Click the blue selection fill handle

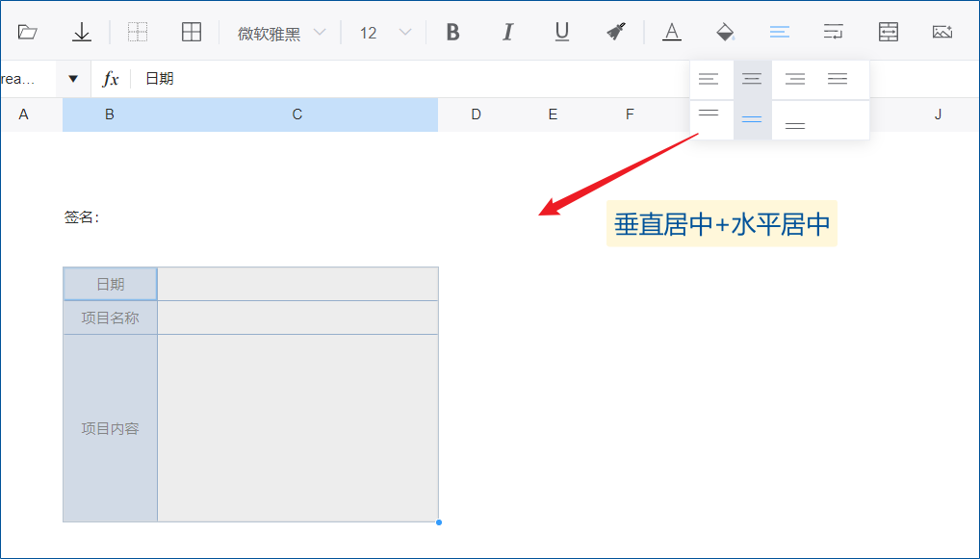click(439, 522)
